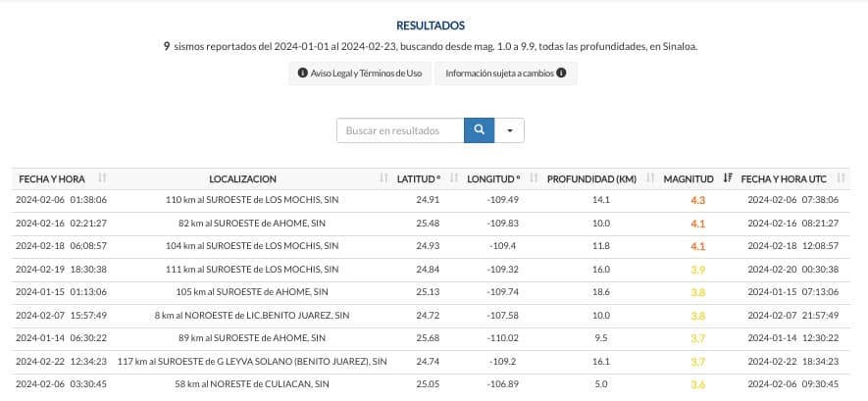Click depth value 14.1

[x=600, y=200]
